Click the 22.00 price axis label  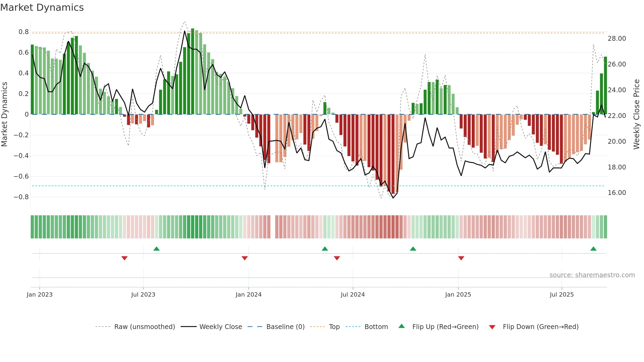tap(617, 116)
